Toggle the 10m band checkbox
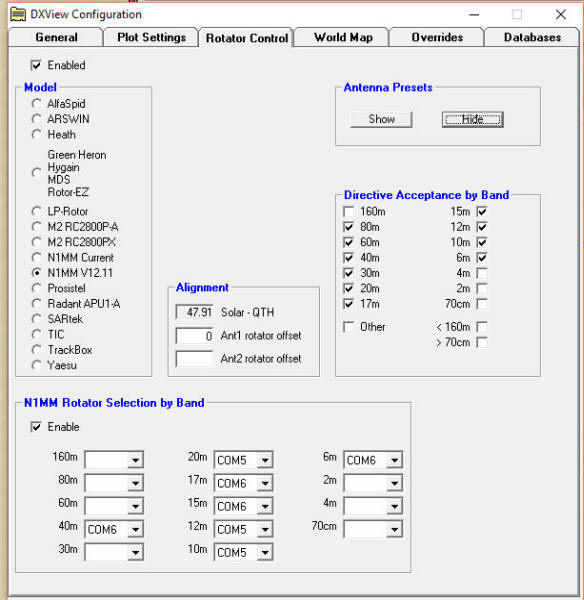This screenshot has width=584, height=600. [x=482, y=242]
